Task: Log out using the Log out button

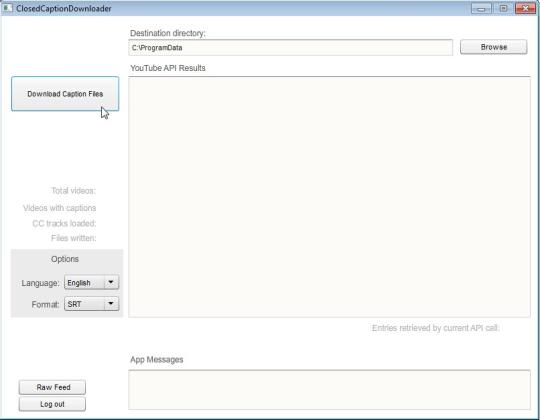Action: click(x=52, y=404)
